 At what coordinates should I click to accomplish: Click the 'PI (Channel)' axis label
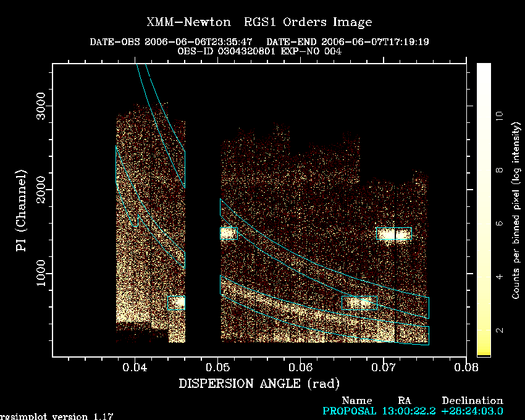(x=21, y=211)
